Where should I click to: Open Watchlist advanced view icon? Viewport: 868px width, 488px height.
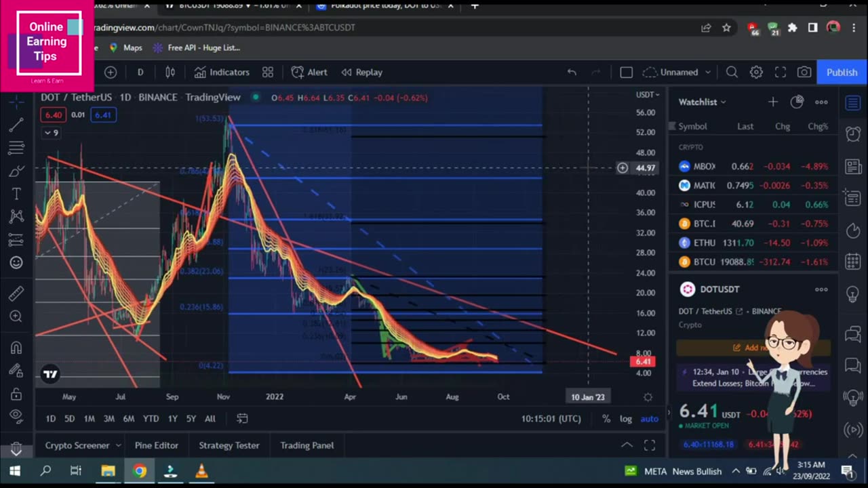coord(797,102)
